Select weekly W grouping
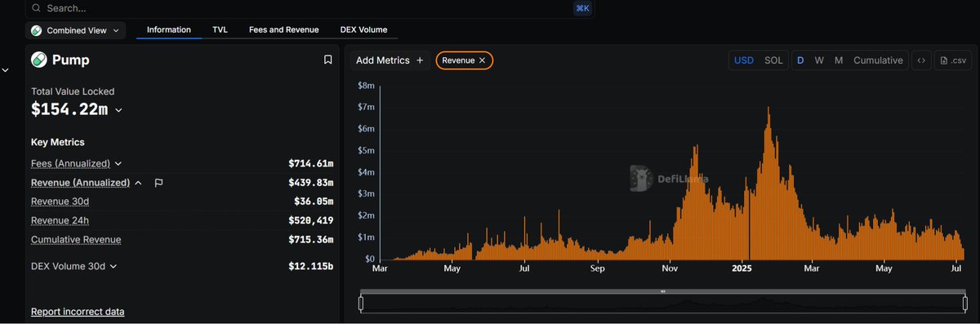 [x=819, y=60]
